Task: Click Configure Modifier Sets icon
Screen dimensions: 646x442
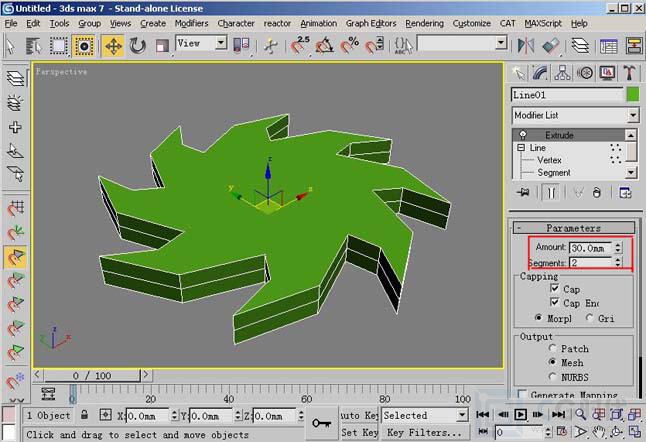Action: (x=625, y=192)
